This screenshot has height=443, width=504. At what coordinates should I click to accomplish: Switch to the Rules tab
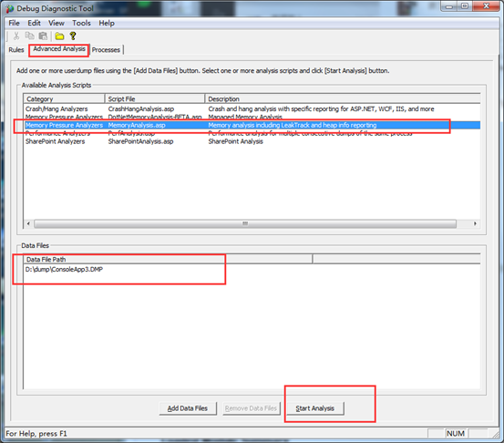point(16,50)
